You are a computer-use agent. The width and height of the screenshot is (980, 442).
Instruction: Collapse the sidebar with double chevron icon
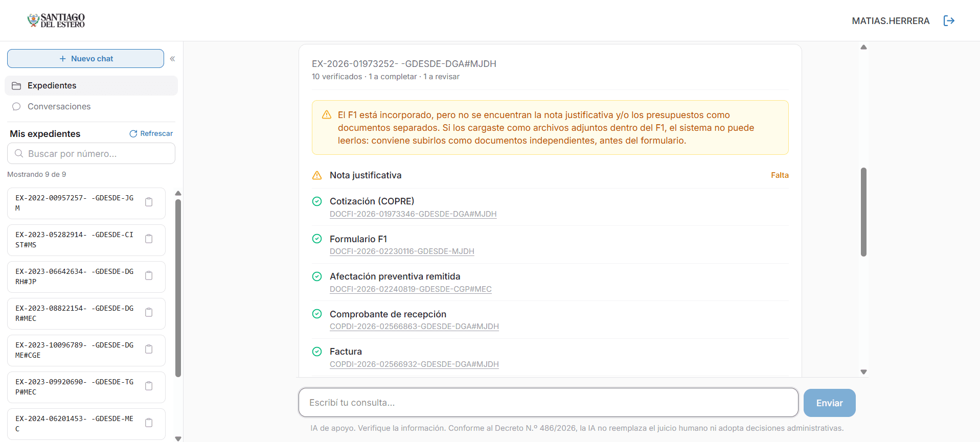pyautogui.click(x=173, y=59)
